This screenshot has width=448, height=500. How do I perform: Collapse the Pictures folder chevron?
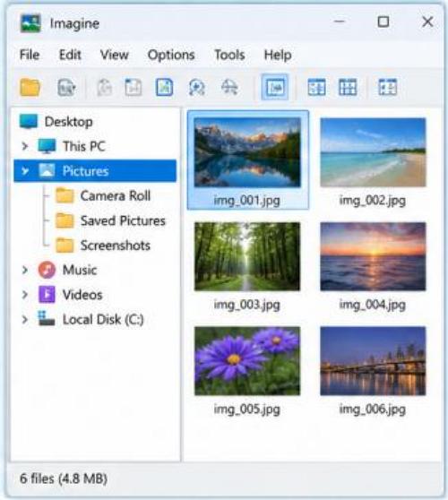pos(25,171)
